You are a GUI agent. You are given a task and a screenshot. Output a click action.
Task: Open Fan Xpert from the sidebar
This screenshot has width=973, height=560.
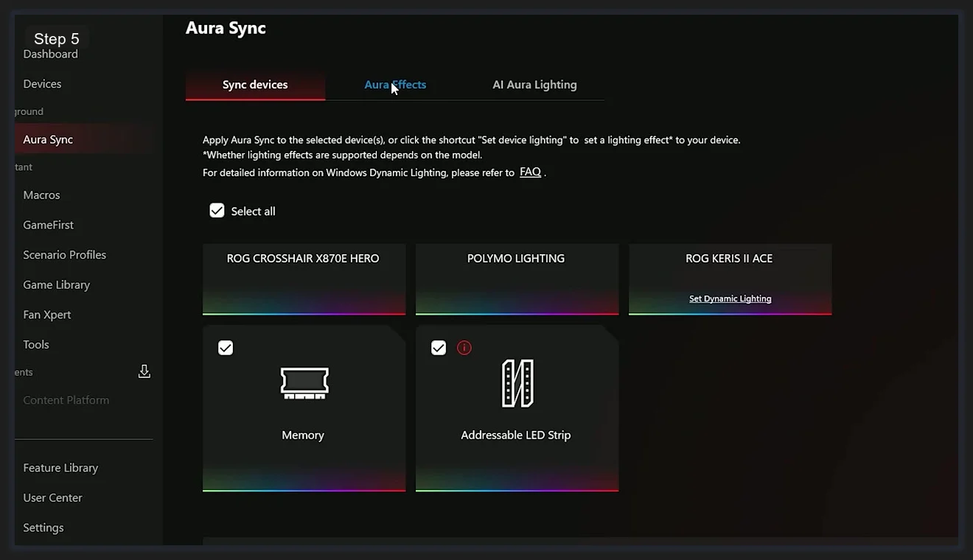click(x=46, y=314)
